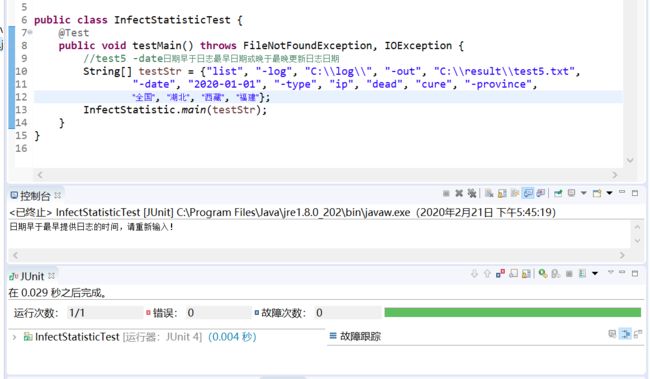This screenshot has width=650, height=379.
Task: Pin the console view
Action: pos(558,193)
